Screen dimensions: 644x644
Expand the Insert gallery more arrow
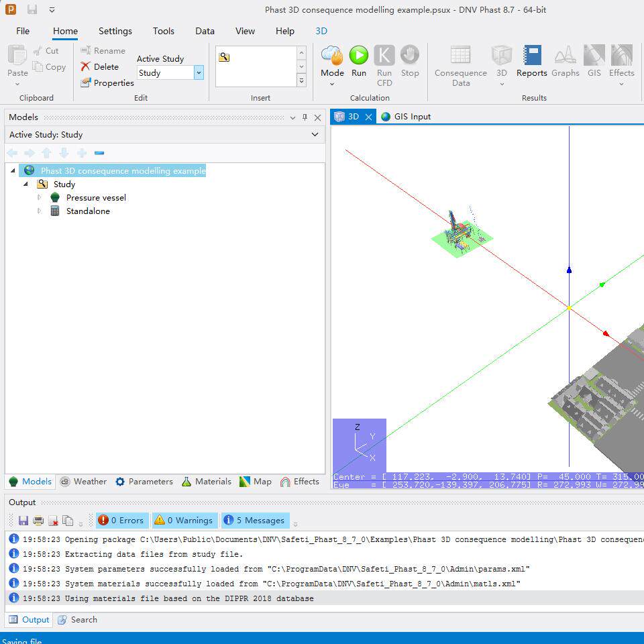301,80
